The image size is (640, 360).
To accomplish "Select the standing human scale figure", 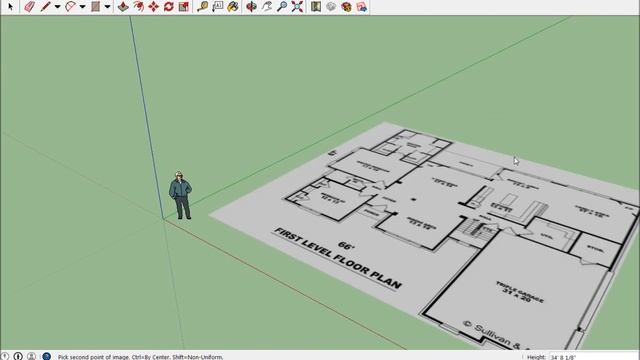I will tap(180, 196).
